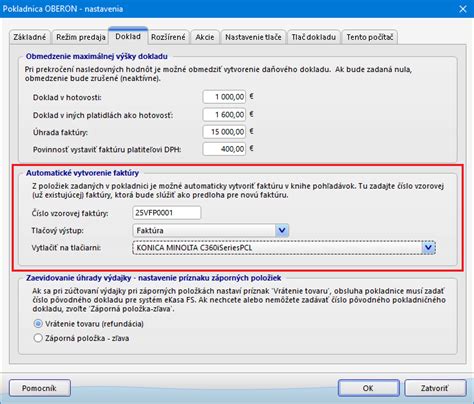Click the Číslo vzorovej faktúry field
474x404 pixels.
tap(167, 213)
